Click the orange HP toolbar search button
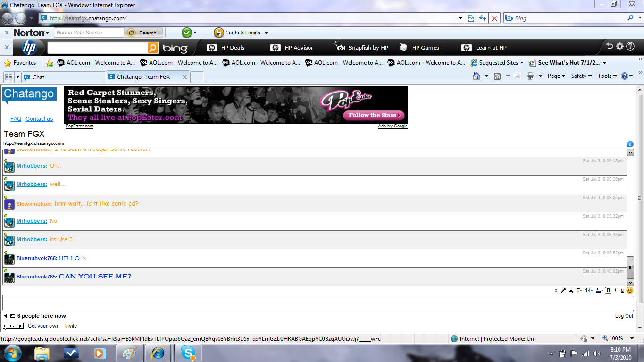This screenshot has height=362, width=644. pyautogui.click(x=153, y=48)
